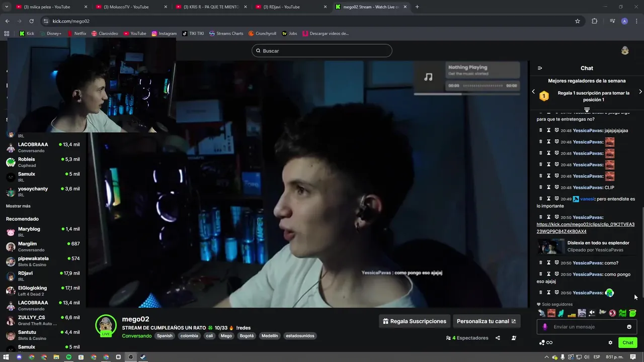This screenshot has width=644, height=362.
Task: Select the 'Spanish' stream tag
Action: (x=165, y=336)
